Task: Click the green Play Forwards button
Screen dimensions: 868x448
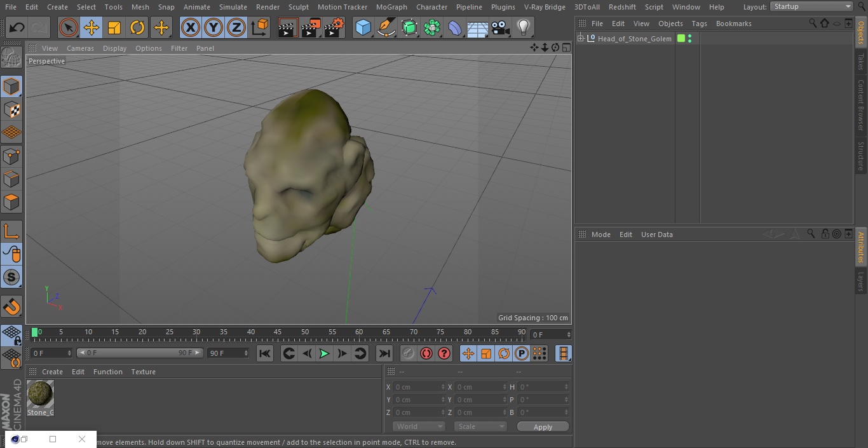Action: [x=324, y=353]
